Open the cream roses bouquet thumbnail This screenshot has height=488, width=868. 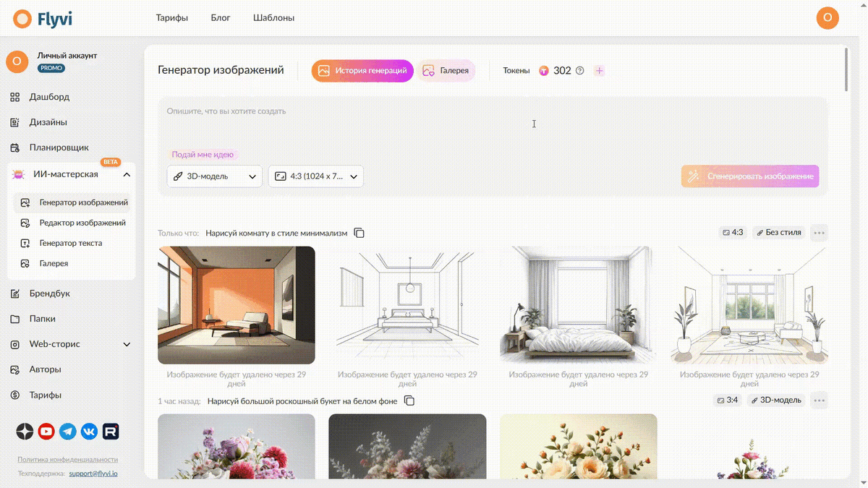pos(579,446)
